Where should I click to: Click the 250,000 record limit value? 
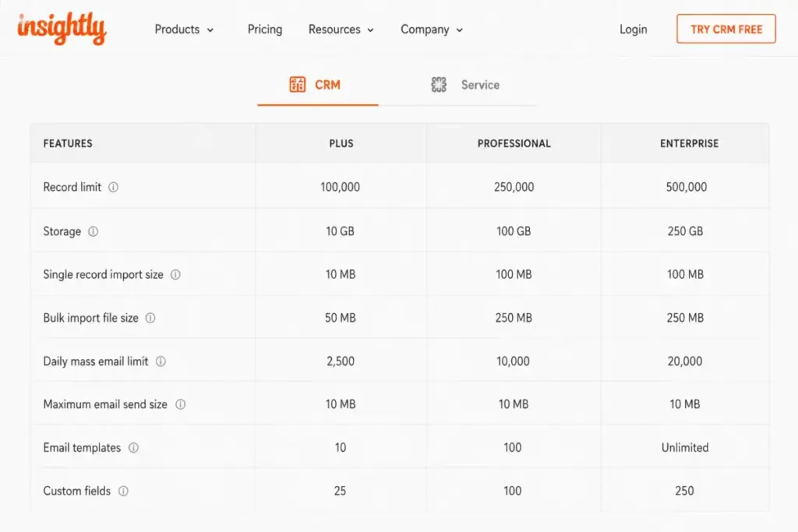point(514,187)
